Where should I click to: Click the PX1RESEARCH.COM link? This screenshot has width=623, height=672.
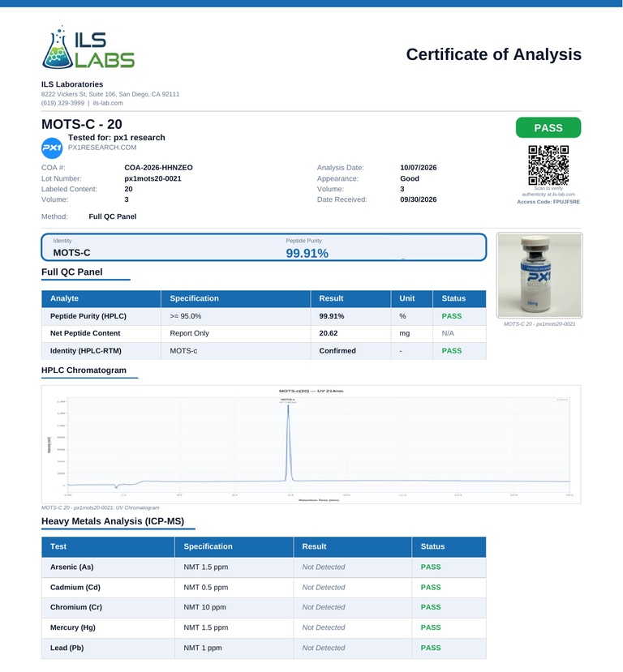(102, 148)
